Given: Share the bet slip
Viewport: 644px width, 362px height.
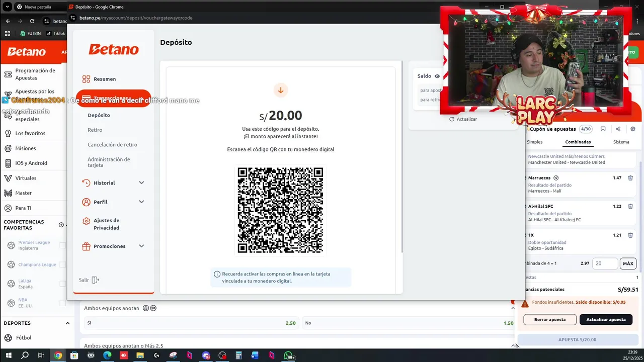Looking at the screenshot, I should 618,129.
